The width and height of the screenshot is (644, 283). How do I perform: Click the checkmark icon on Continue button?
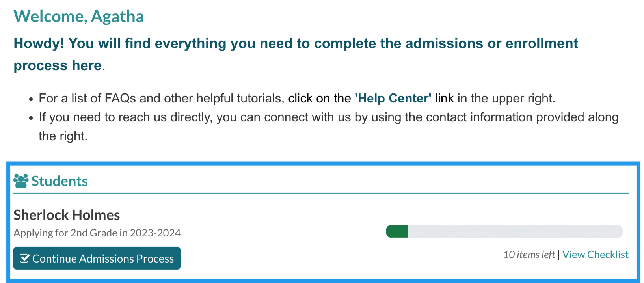click(x=24, y=259)
